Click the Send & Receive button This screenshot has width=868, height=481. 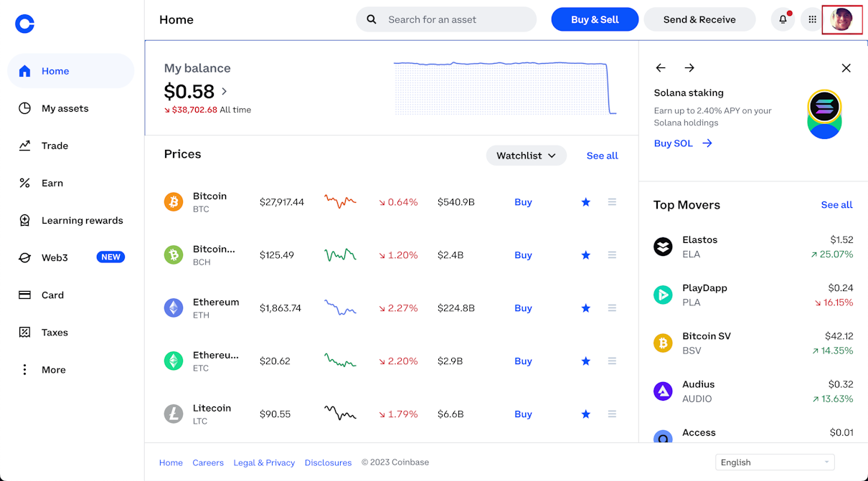699,19
